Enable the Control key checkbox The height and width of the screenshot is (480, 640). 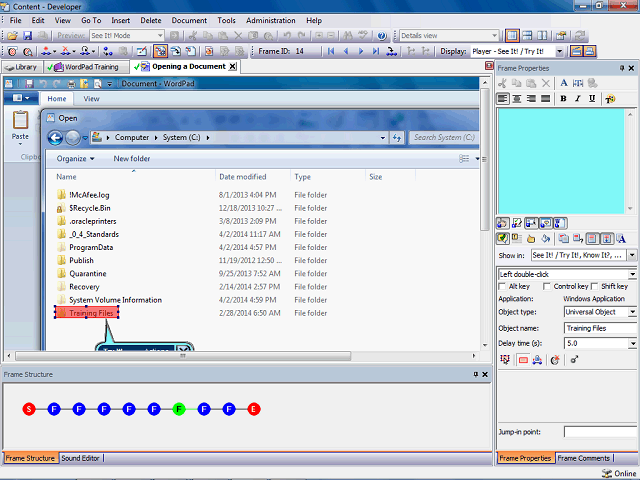[x=547, y=287]
